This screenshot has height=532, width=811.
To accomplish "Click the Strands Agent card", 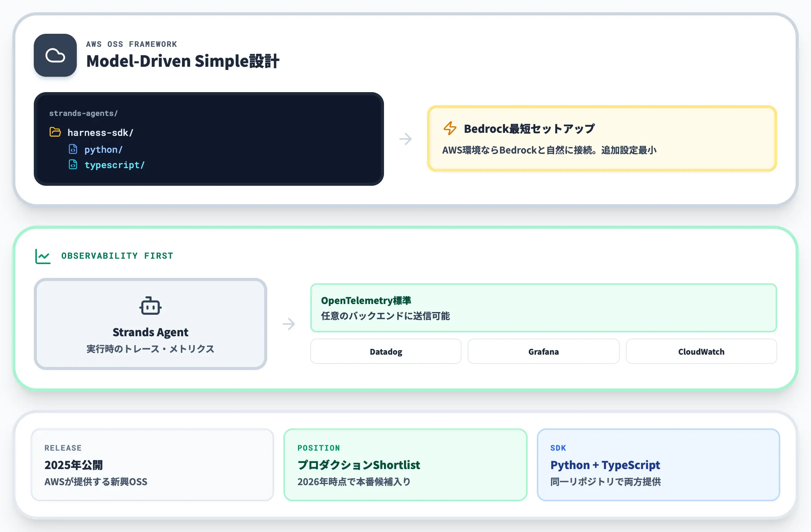I will (x=151, y=324).
